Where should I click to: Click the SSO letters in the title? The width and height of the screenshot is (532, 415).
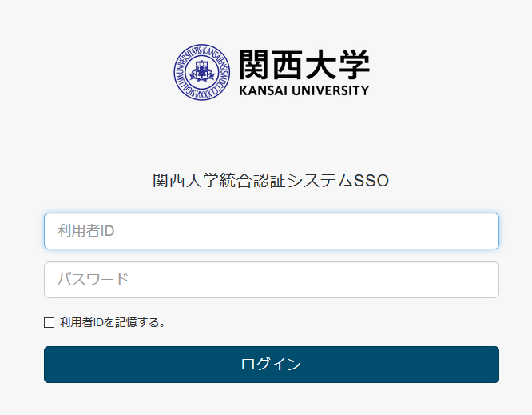point(371,181)
